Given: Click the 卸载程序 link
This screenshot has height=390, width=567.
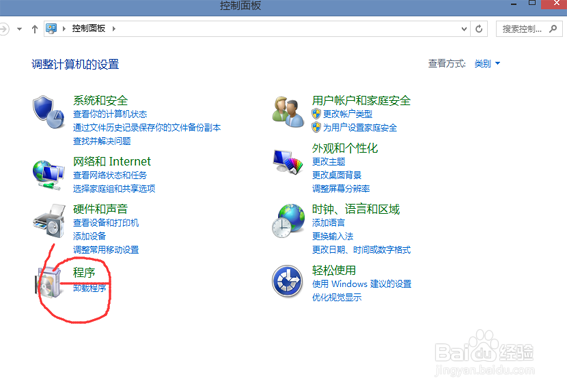Looking at the screenshot, I should pos(89,288).
